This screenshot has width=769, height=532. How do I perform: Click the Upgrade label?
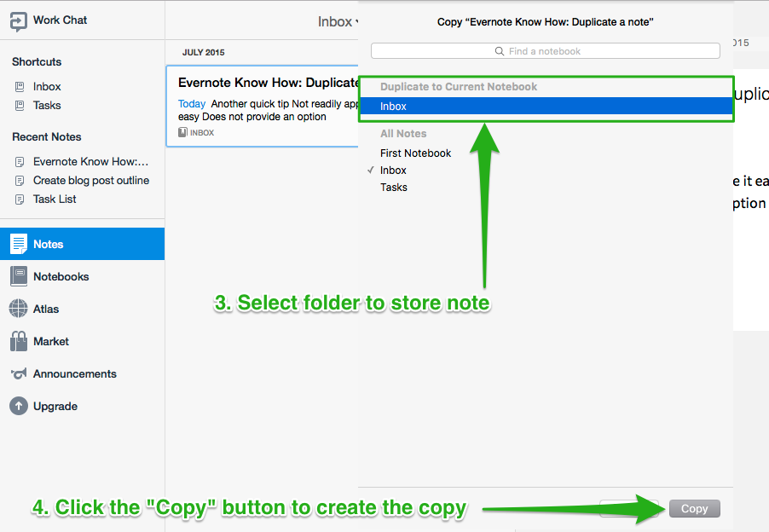[x=55, y=407]
